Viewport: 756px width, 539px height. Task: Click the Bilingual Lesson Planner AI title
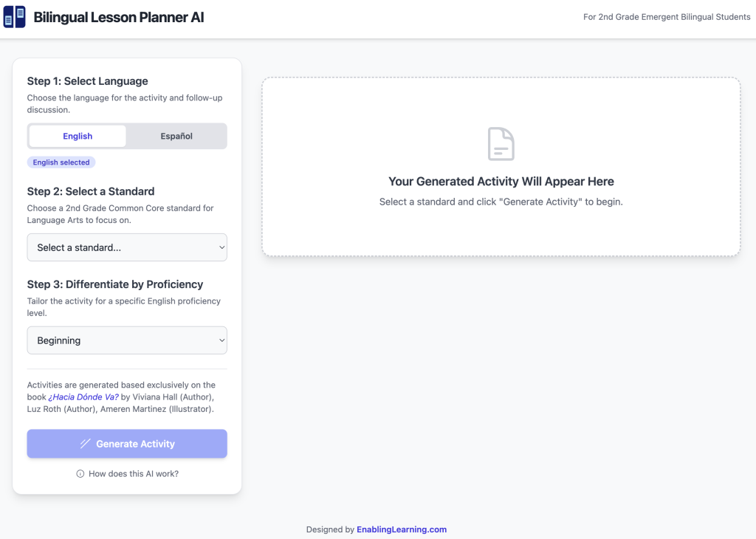[x=119, y=18]
